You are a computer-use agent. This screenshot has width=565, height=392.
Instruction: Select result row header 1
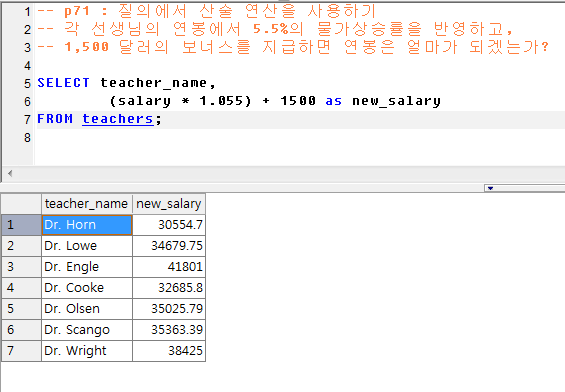point(21,225)
